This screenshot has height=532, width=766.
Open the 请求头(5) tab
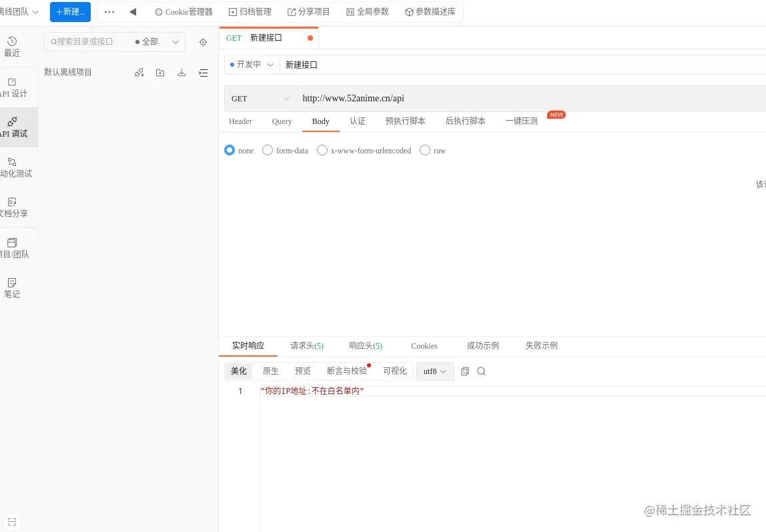pyautogui.click(x=307, y=345)
